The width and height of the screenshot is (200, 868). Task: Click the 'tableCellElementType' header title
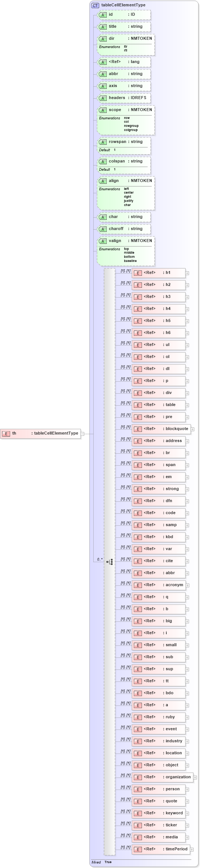[x=123, y=5]
